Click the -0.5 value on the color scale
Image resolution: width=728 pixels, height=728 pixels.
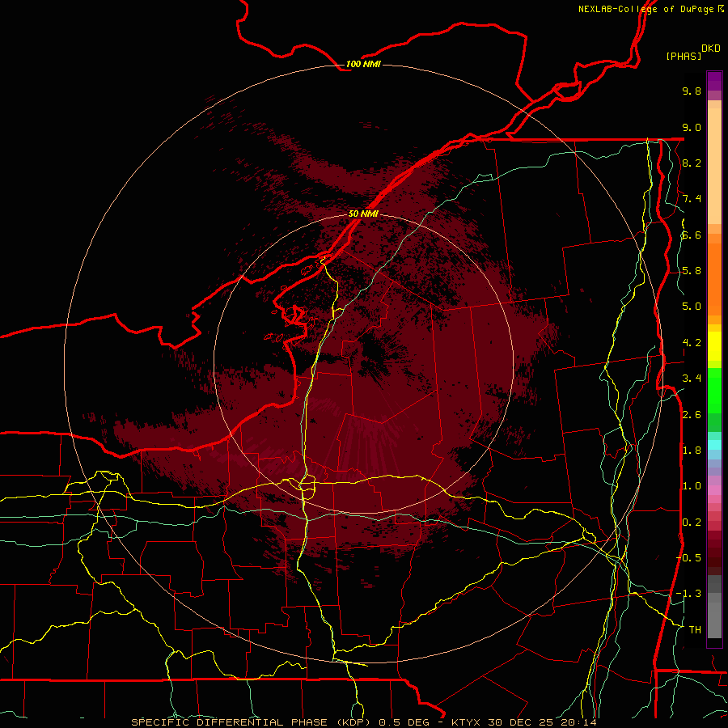coord(689,558)
